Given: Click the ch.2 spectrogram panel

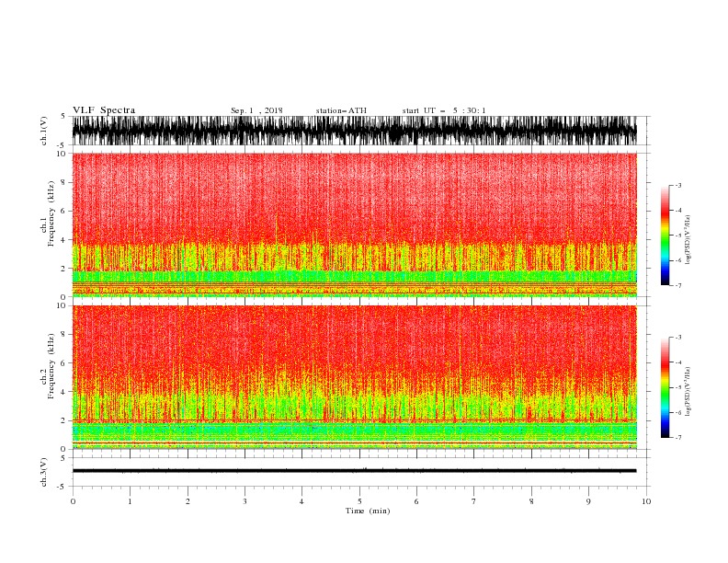Looking at the screenshot, I should 354,377.
